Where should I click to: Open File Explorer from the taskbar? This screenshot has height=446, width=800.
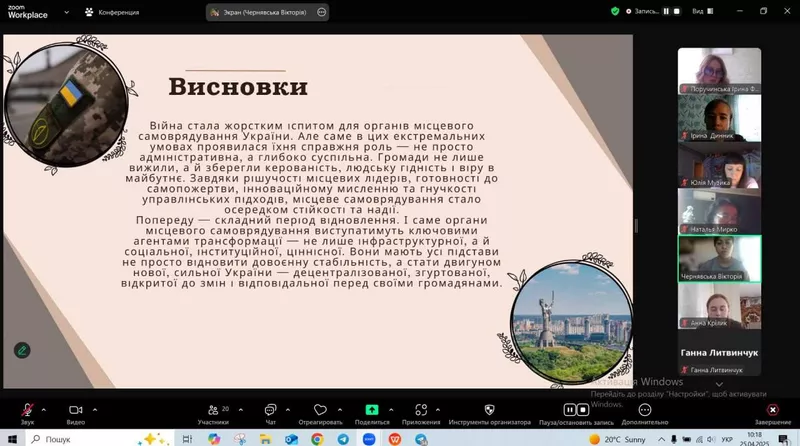pyautogui.click(x=265, y=439)
